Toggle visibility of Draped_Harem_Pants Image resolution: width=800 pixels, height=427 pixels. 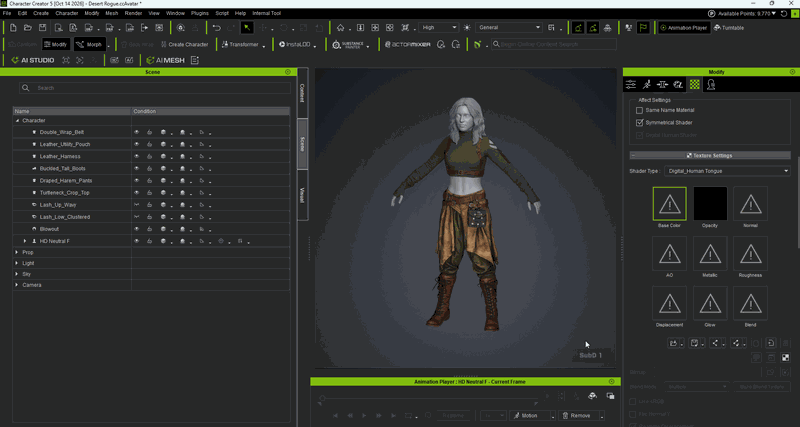click(x=136, y=181)
